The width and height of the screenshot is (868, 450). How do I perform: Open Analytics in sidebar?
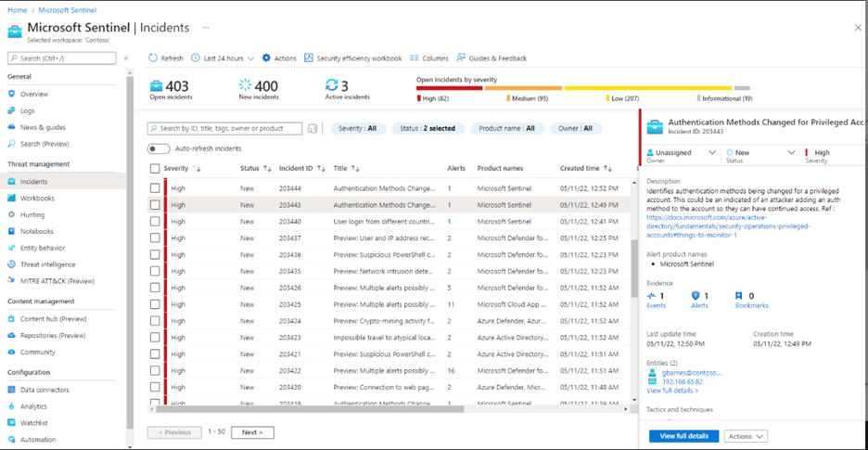click(33, 406)
